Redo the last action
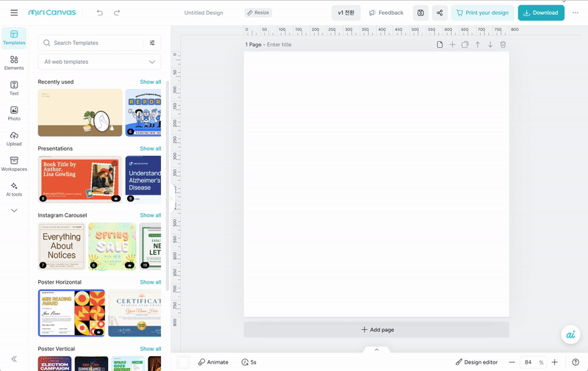588x371 pixels. [x=117, y=12]
